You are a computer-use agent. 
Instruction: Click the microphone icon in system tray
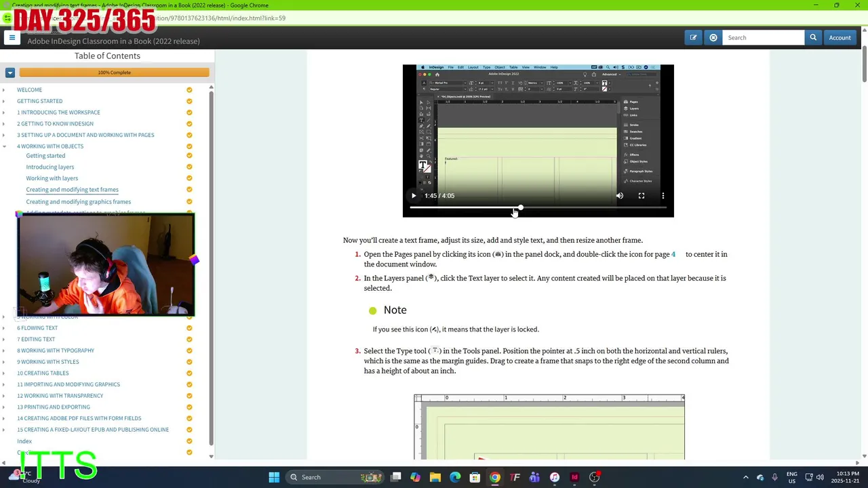coord(774,477)
